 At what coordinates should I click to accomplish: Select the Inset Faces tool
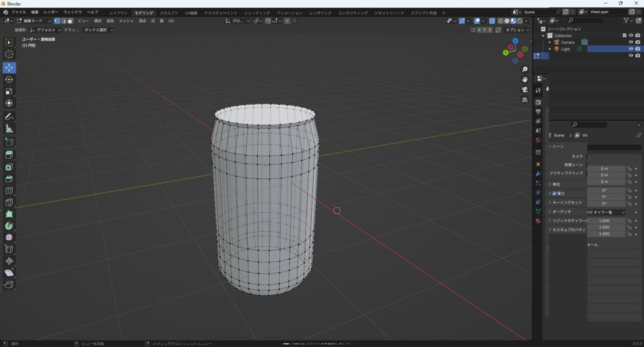click(9, 167)
